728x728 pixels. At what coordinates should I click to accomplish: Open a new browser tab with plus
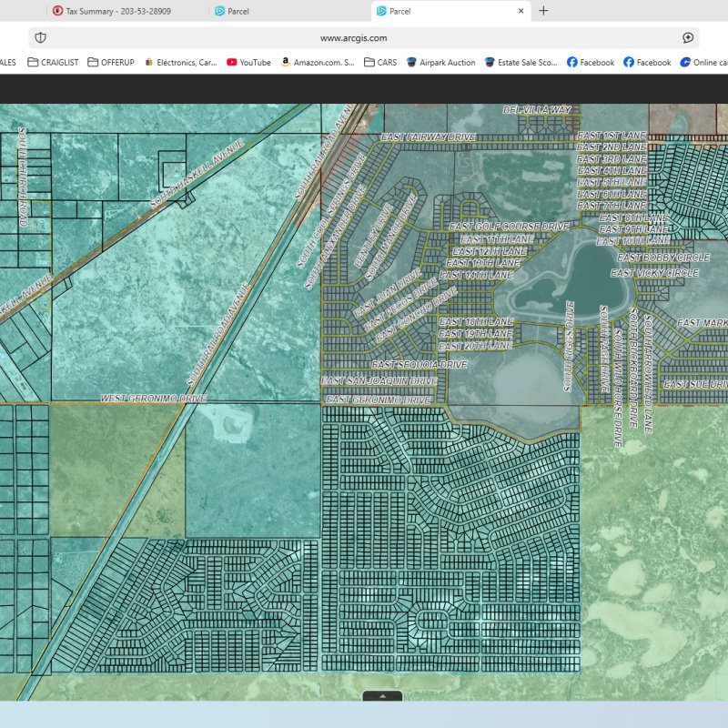(x=543, y=11)
